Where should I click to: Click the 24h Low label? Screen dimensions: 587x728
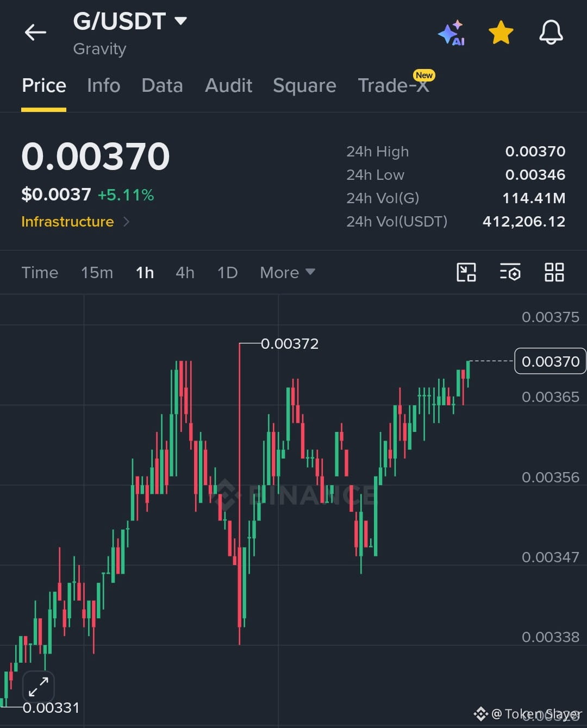click(375, 174)
